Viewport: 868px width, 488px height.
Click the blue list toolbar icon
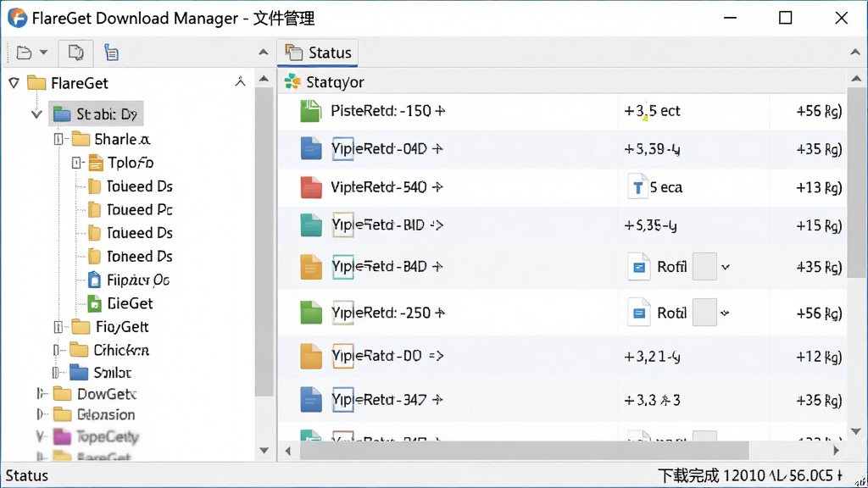point(111,53)
